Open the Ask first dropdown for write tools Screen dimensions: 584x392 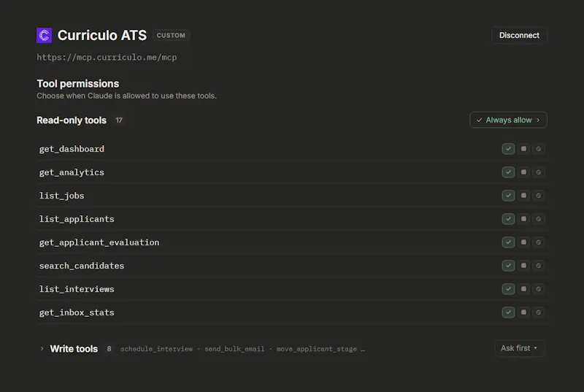point(519,348)
